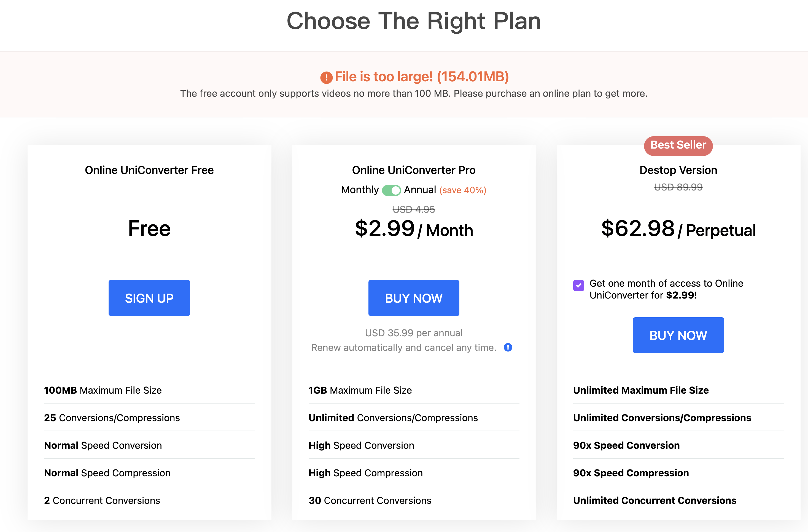808x532 pixels.
Task: Click the Online UniConverter Free plan title
Action: [x=149, y=170]
